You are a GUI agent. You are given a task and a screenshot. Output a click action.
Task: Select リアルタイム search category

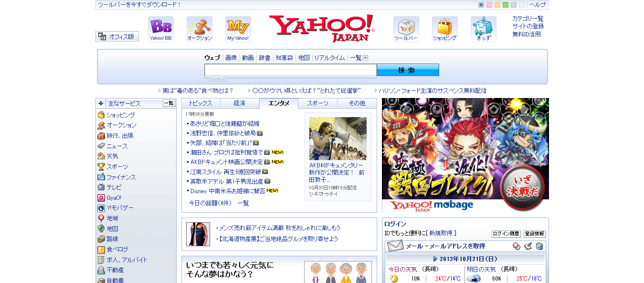coord(329,58)
